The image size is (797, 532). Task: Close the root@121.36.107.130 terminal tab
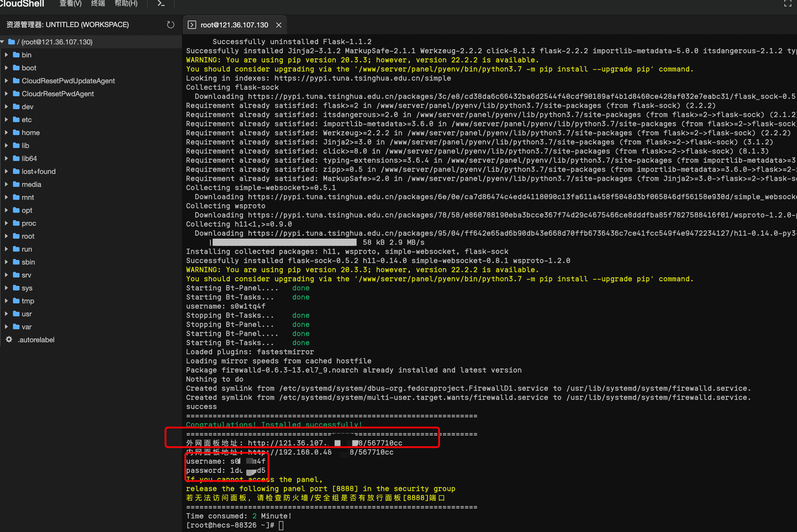[279, 25]
